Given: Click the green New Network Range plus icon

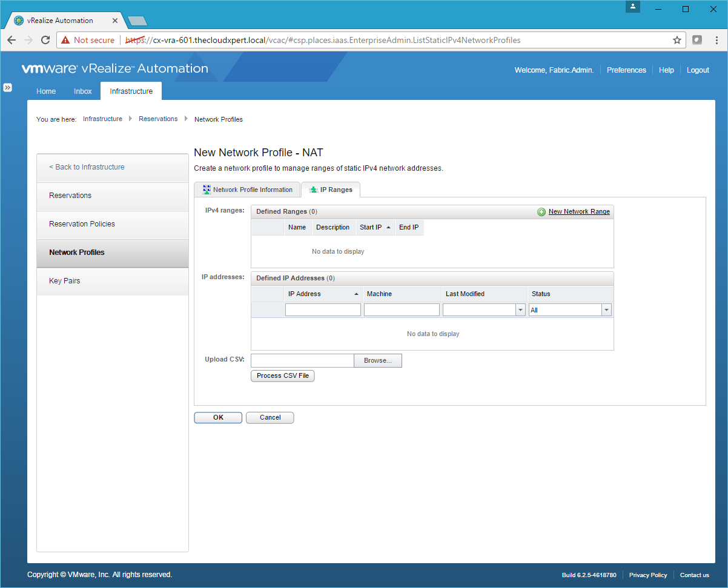Looking at the screenshot, I should [541, 212].
